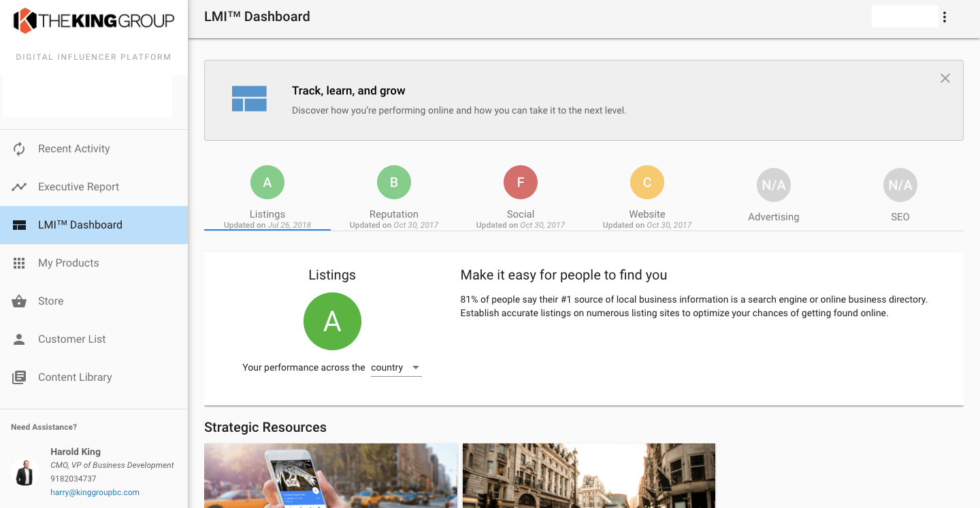This screenshot has width=980, height=508.
Task: Email harry@kinggroupbc.com link
Action: 95,492
